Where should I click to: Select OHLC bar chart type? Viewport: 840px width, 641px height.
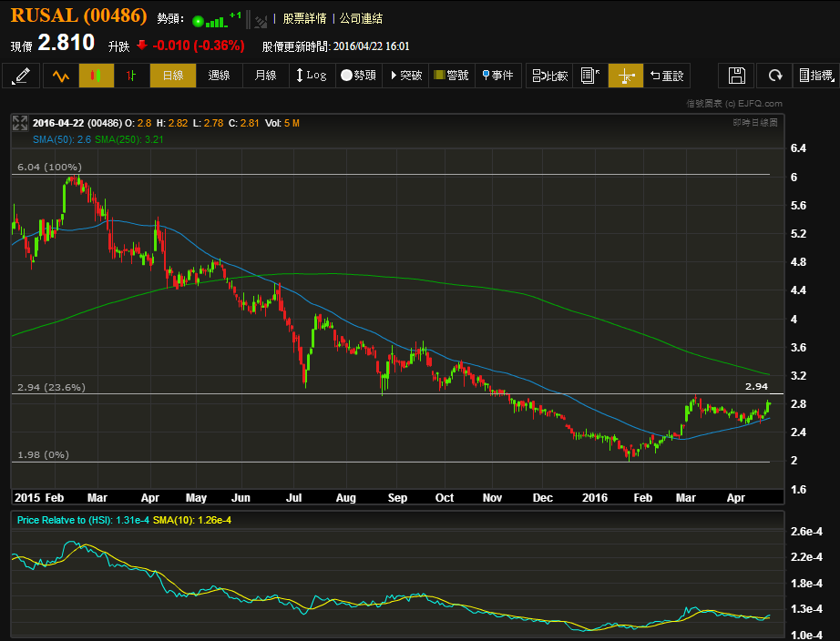tap(131, 76)
